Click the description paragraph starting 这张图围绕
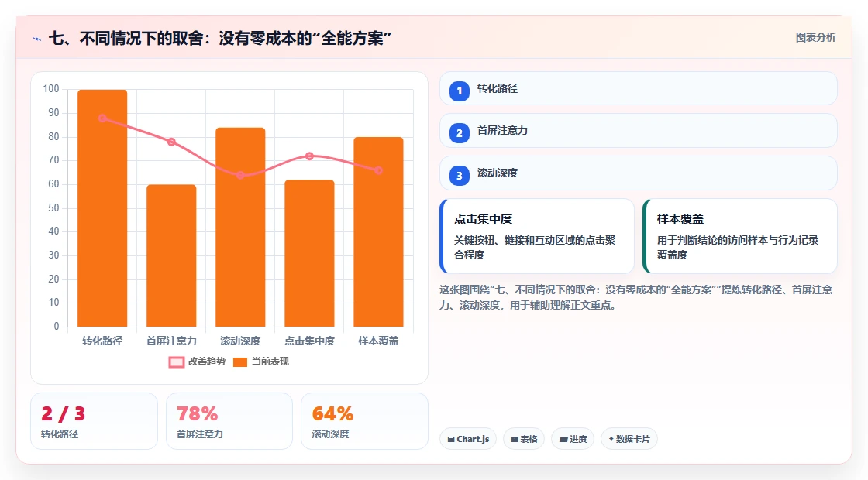This screenshot has height=480, width=868. (x=636, y=297)
